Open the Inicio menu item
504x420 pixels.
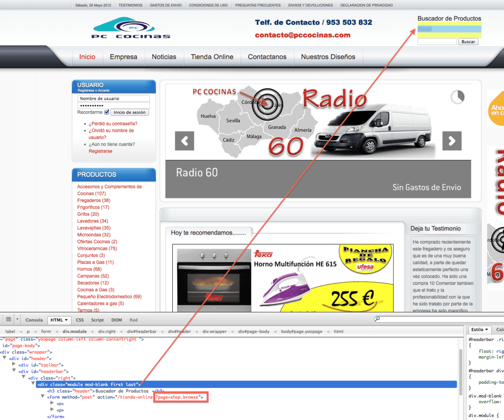88,57
